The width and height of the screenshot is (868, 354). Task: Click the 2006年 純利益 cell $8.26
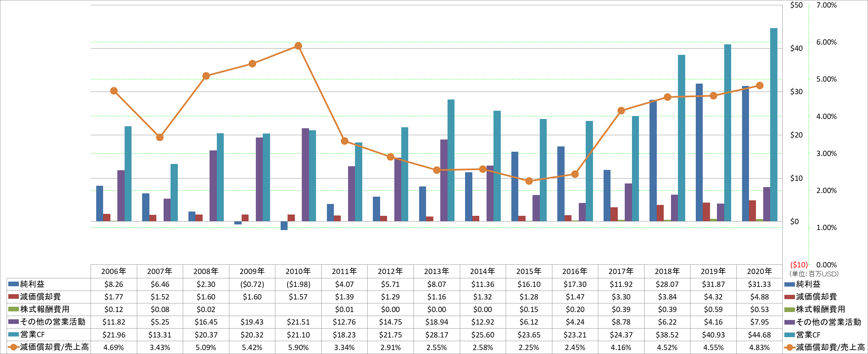coord(114,284)
